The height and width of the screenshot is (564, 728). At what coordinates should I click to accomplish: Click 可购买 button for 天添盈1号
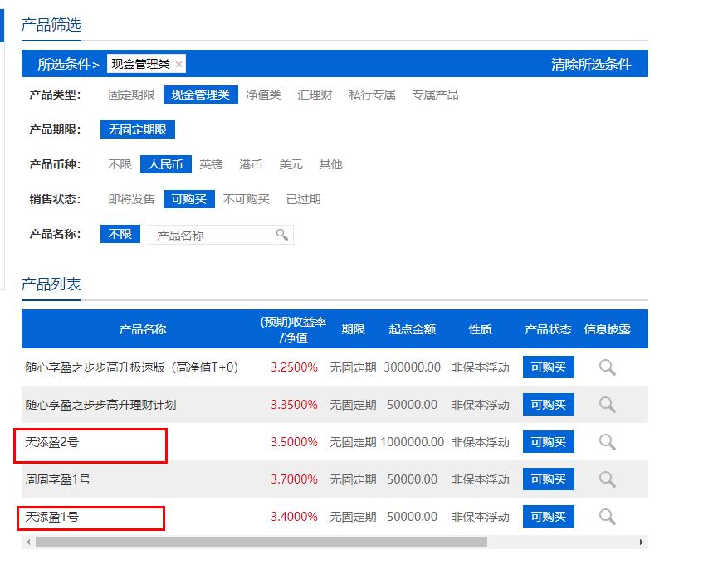click(x=548, y=516)
